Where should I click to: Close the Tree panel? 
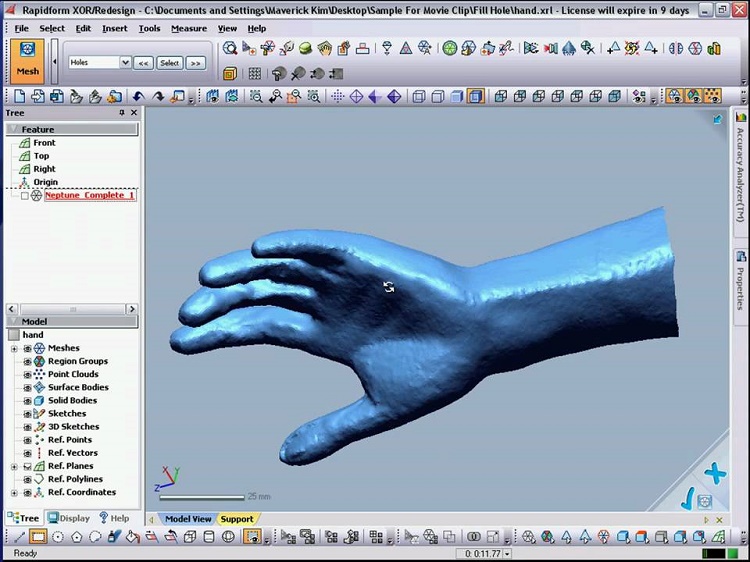(134, 113)
